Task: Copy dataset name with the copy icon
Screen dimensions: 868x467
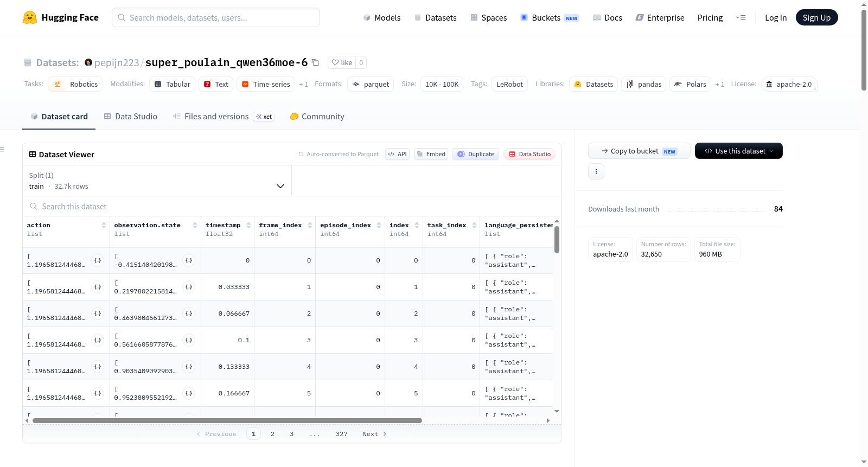Action: (315, 62)
